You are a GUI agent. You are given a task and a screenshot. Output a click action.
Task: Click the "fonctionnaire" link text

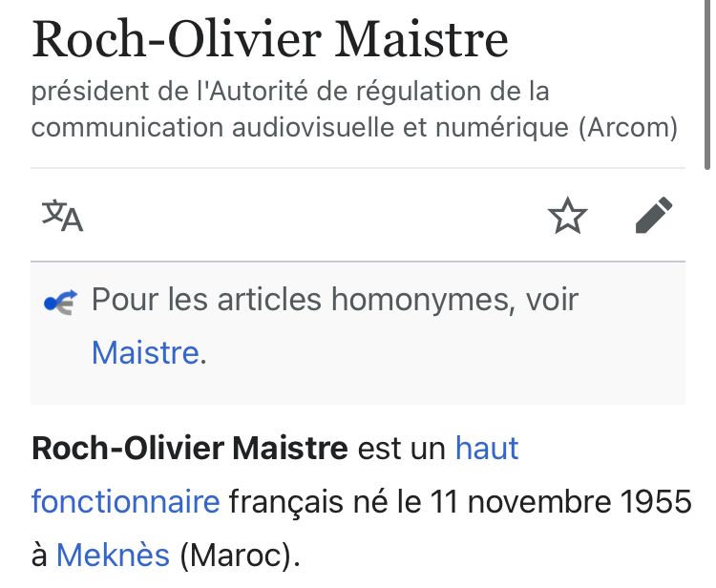pyautogui.click(x=125, y=501)
